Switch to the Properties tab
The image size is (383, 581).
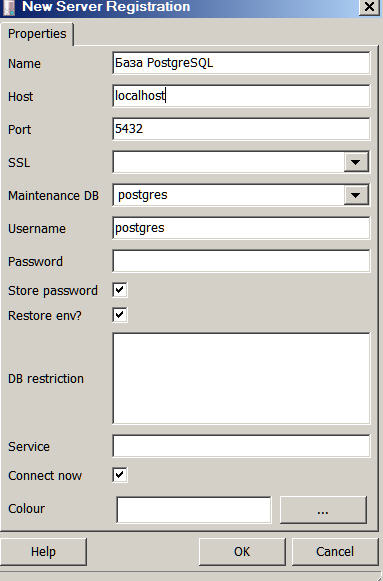pyautogui.click(x=37, y=34)
